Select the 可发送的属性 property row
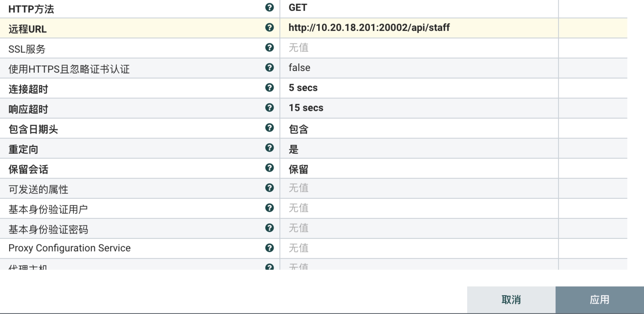 [313, 188]
